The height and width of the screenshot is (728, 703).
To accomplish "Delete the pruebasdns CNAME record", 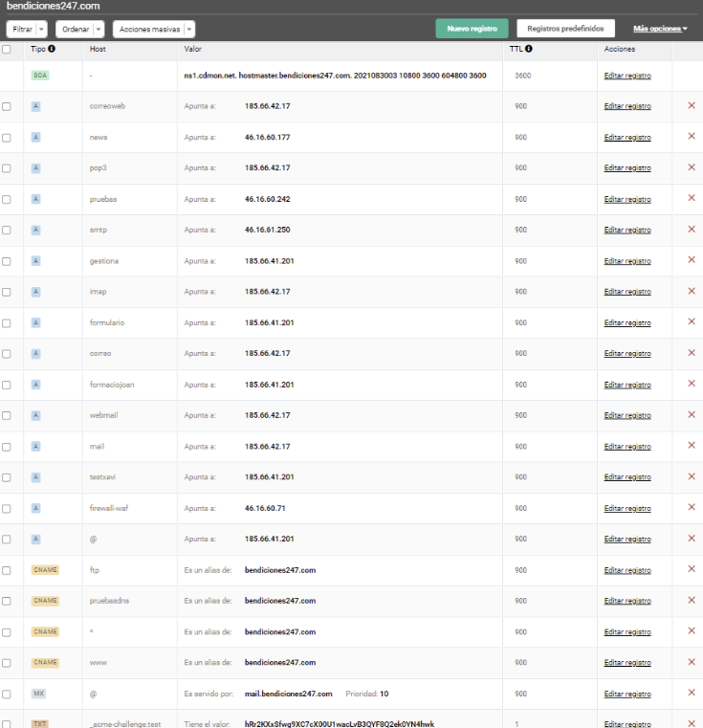I will click(x=692, y=601).
